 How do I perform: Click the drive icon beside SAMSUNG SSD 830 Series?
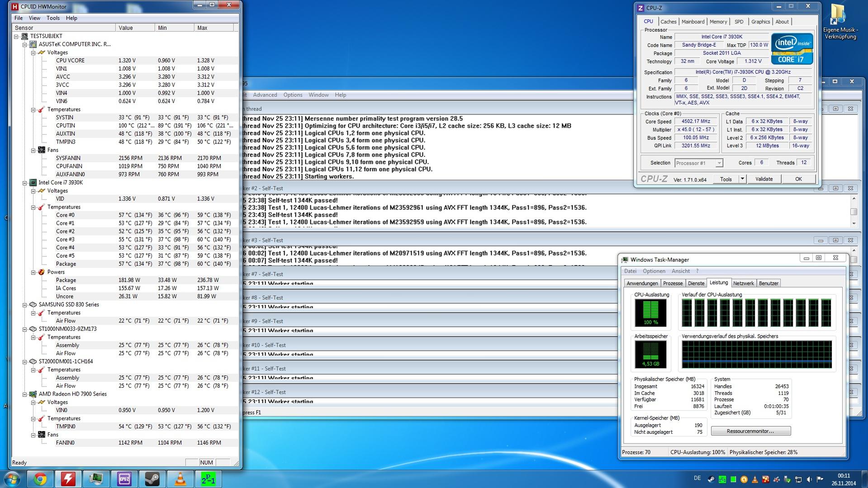33,304
